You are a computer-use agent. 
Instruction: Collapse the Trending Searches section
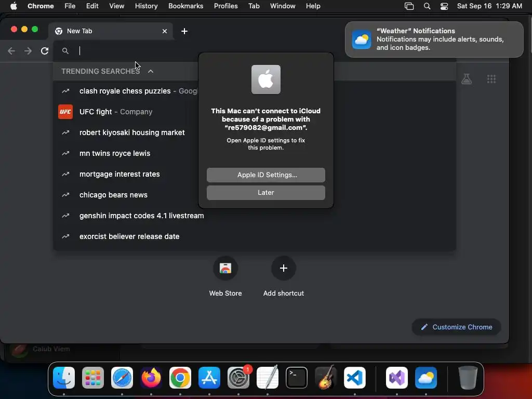(151, 71)
